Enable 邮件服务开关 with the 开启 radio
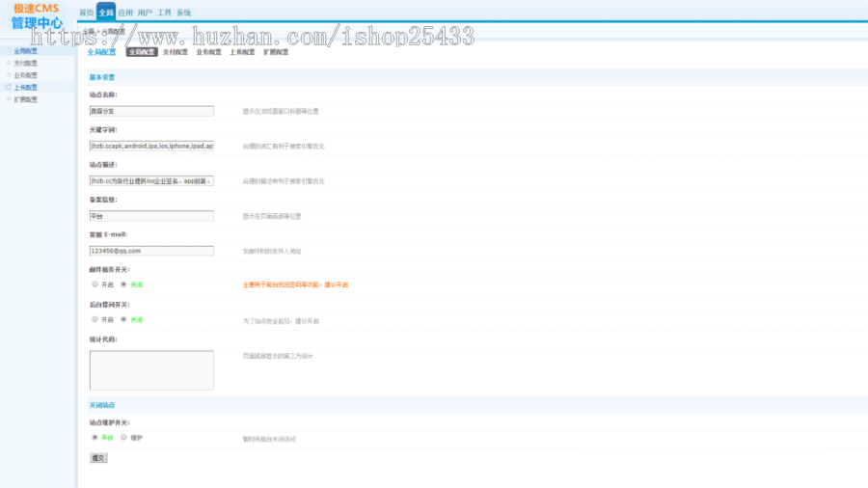Viewport: 868px width, 488px height. pyautogui.click(x=95, y=285)
